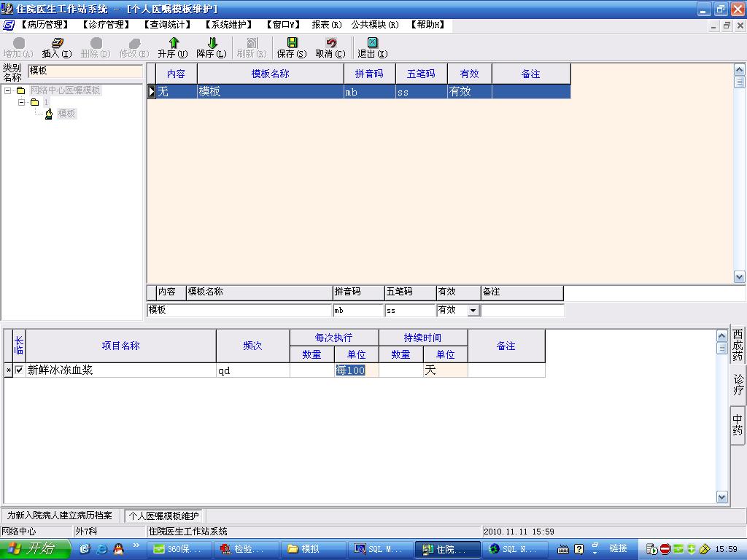Click the 降序 (Descending) arrow icon

pos(212,44)
